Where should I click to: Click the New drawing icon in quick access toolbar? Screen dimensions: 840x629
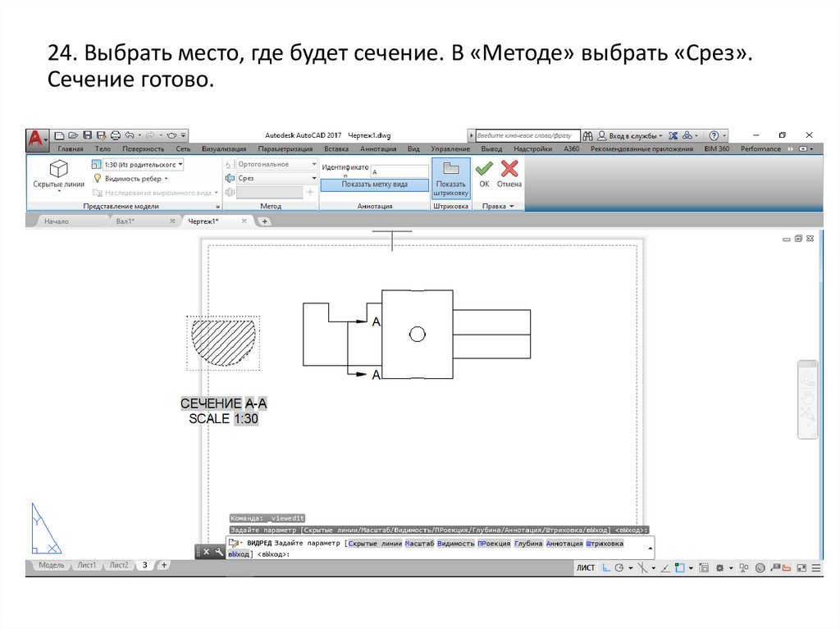pyautogui.click(x=59, y=135)
